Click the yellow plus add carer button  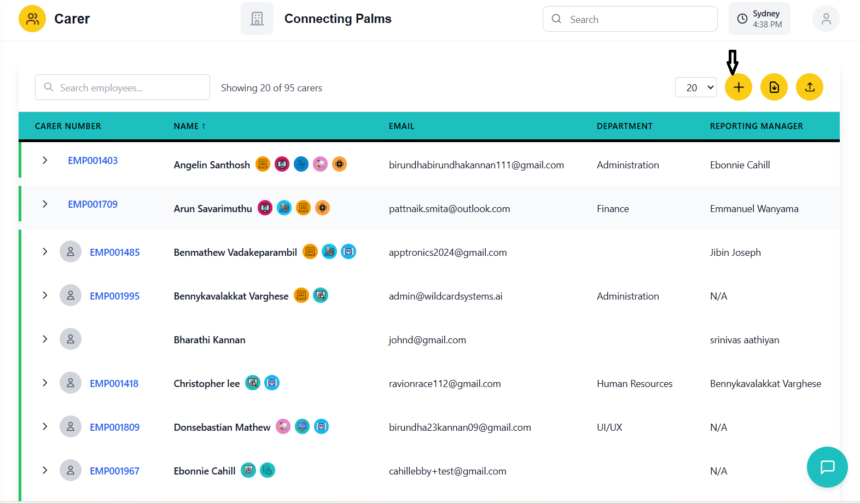point(738,87)
